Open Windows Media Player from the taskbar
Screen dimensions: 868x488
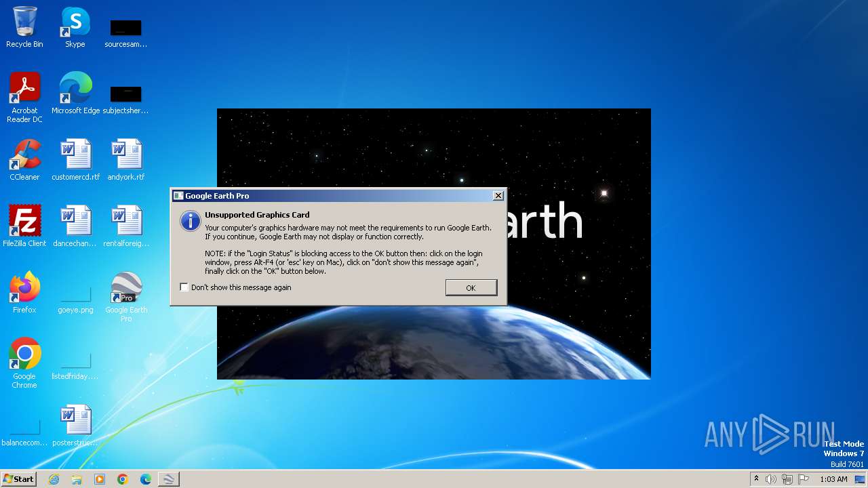point(100,479)
